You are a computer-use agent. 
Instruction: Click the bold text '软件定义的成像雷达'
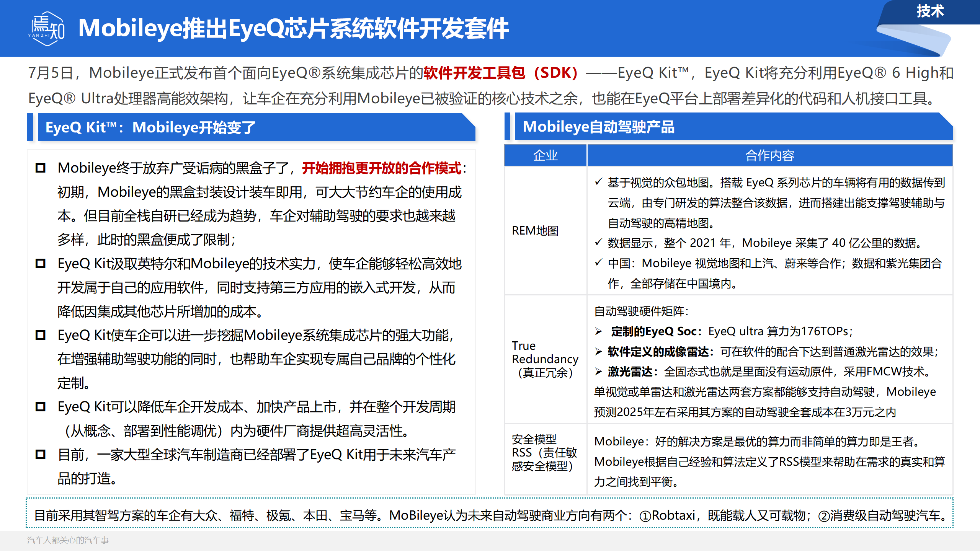(658, 352)
